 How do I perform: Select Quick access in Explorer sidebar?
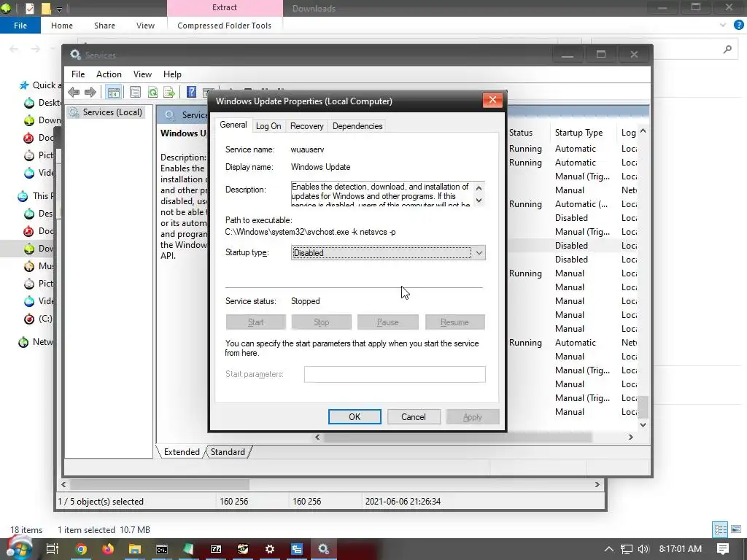[41, 85]
